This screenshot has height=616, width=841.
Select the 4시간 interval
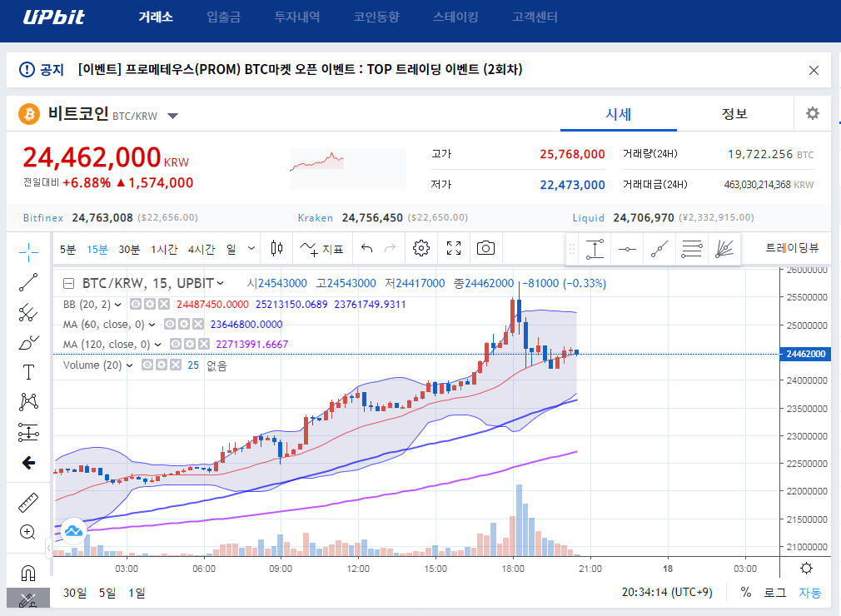[202, 249]
